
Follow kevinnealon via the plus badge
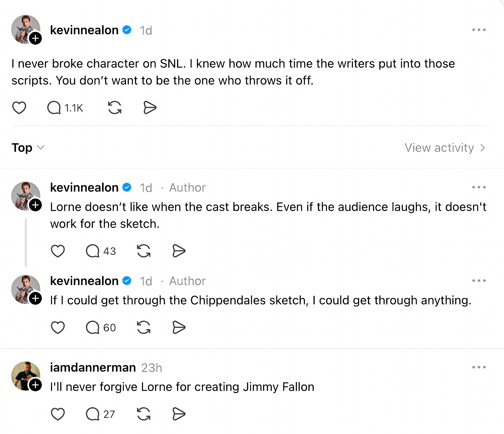pyautogui.click(x=36, y=38)
